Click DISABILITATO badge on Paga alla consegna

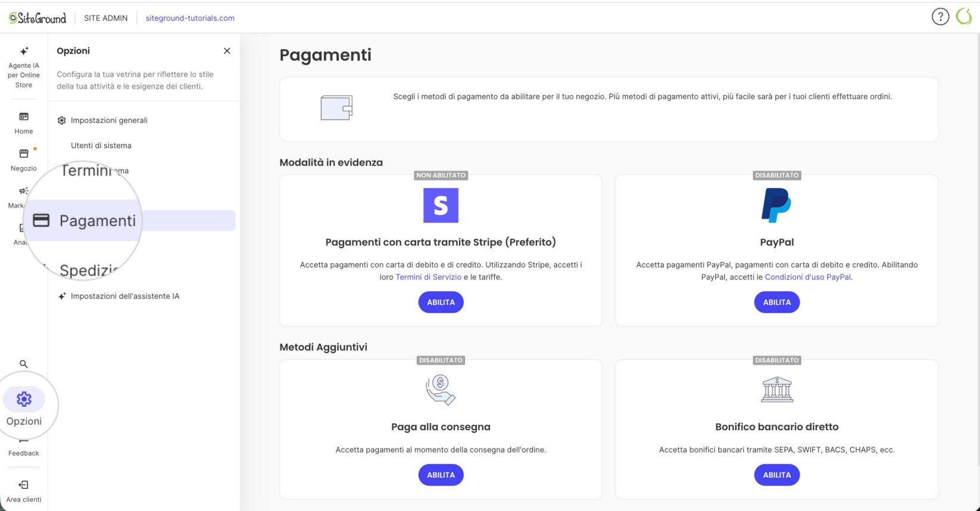point(441,360)
